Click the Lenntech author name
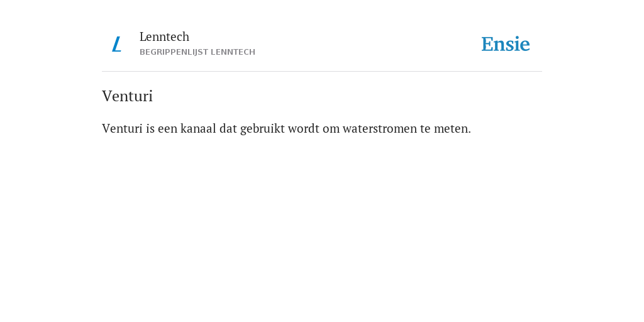Screen dimensions: 644x322 pyautogui.click(x=164, y=36)
